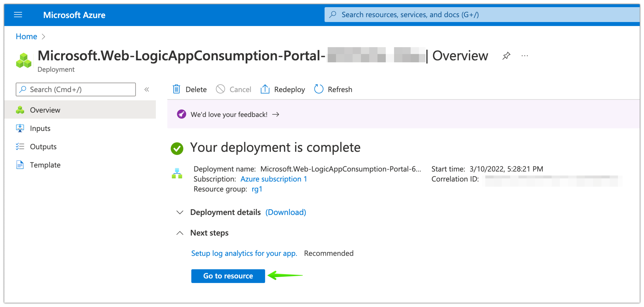Image resolution: width=644 pixels, height=307 pixels.
Task: Open the 'We'd love your feedback!' link
Action: 229,114
